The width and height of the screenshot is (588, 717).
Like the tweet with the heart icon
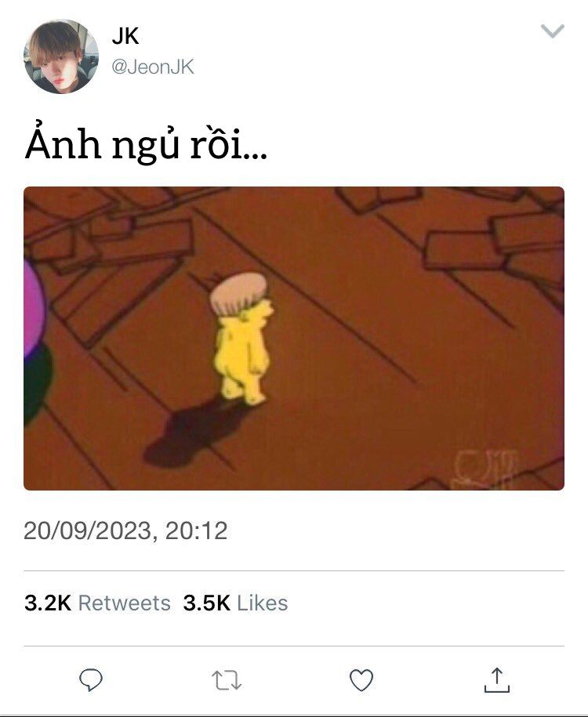pyautogui.click(x=361, y=680)
